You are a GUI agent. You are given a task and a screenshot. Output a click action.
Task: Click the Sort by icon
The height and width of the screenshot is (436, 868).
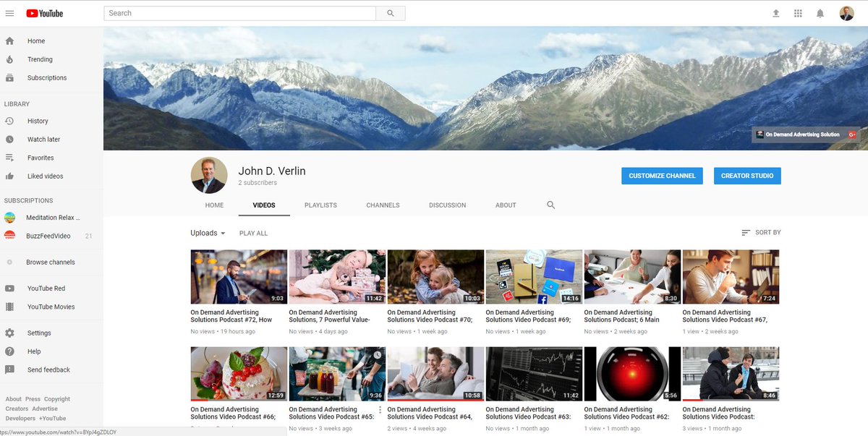pos(746,233)
